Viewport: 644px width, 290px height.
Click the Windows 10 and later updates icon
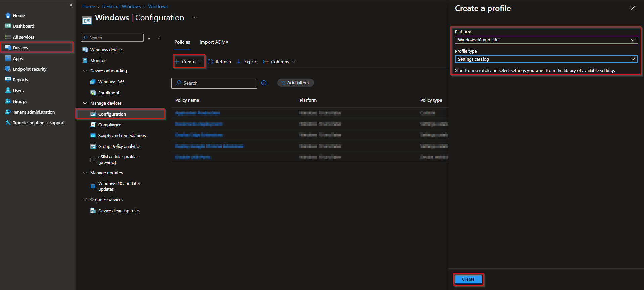click(93, 186)
